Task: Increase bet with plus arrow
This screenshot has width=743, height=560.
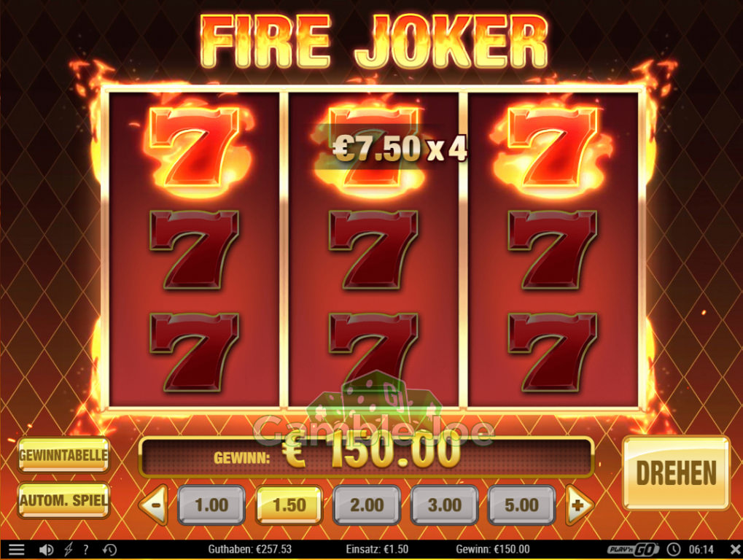Action: pos(579,505)
